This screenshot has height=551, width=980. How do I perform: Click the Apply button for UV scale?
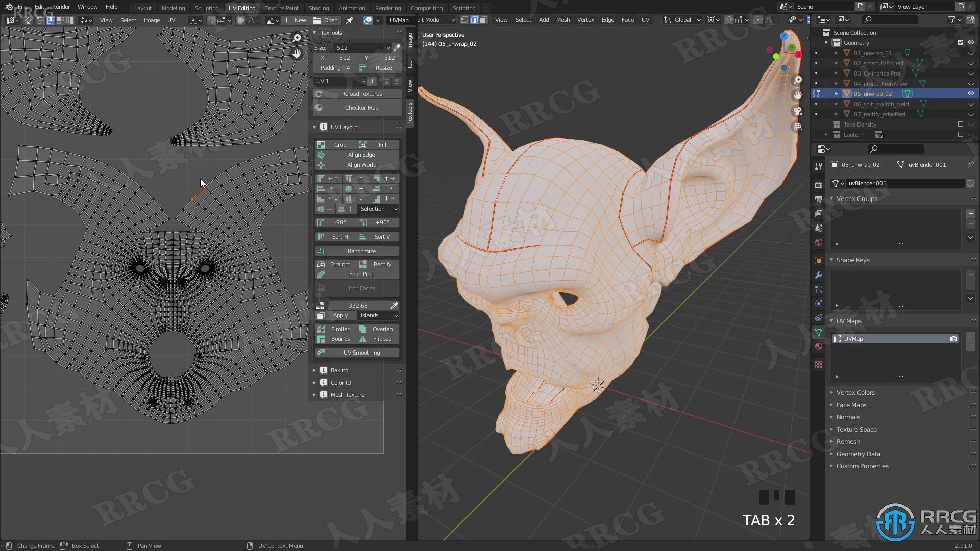point(340,315)
